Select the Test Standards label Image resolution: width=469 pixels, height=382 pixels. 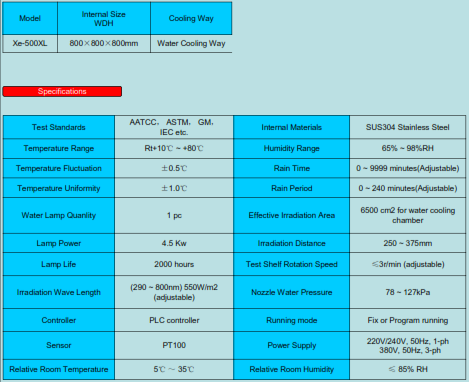(59, 127)
